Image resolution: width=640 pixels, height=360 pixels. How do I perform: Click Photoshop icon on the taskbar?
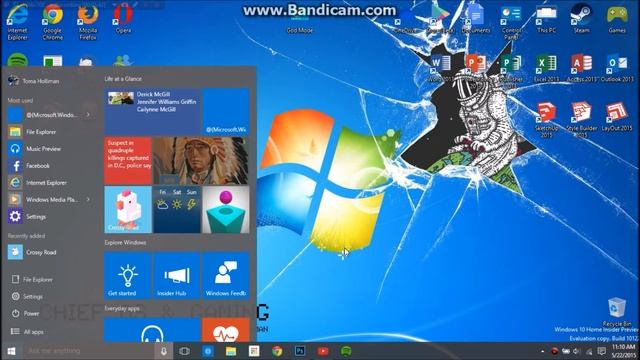tap(300, 351)
